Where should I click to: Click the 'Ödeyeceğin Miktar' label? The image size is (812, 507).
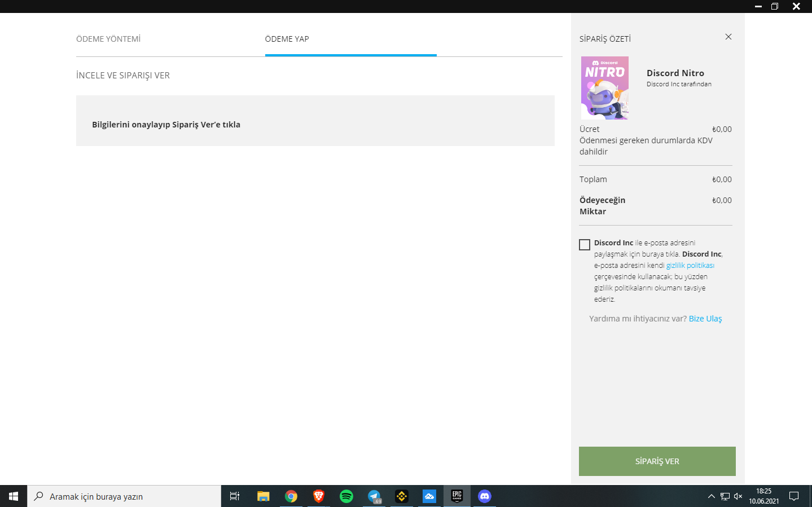click(602, 206)
